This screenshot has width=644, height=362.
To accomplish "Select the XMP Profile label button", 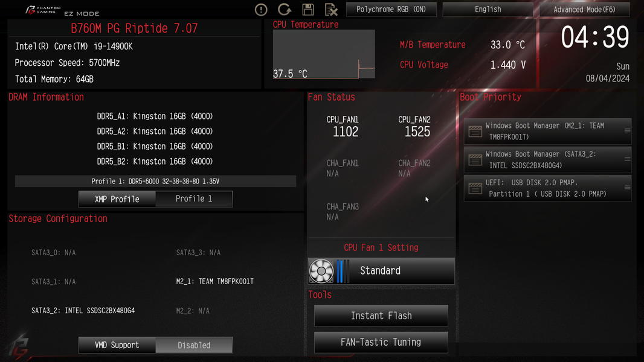I will (117, 199).
